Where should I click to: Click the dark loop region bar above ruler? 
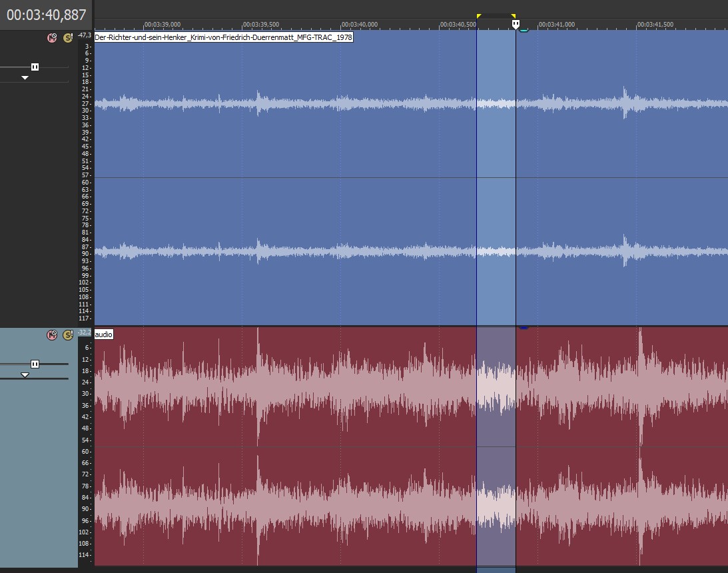(x=496, y=15)
